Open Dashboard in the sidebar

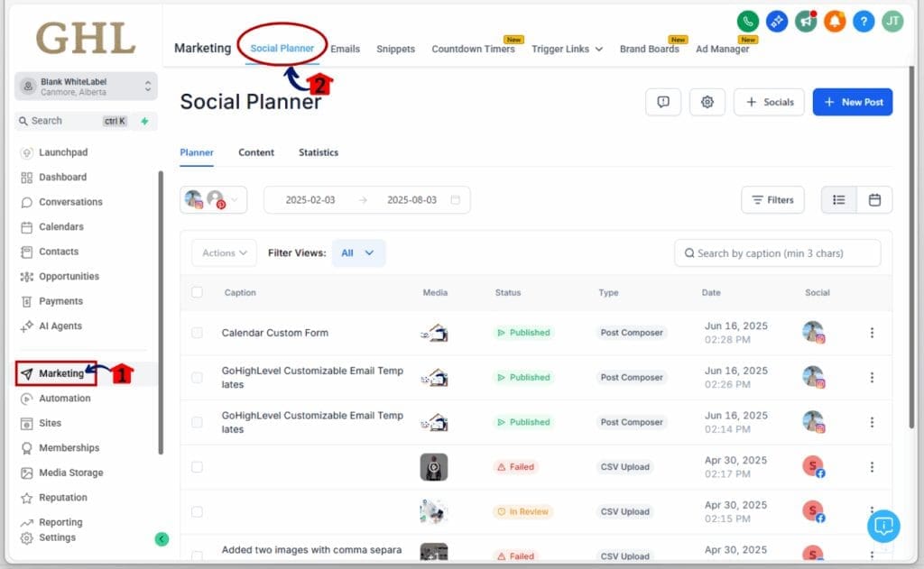click(x=53, y=178)
